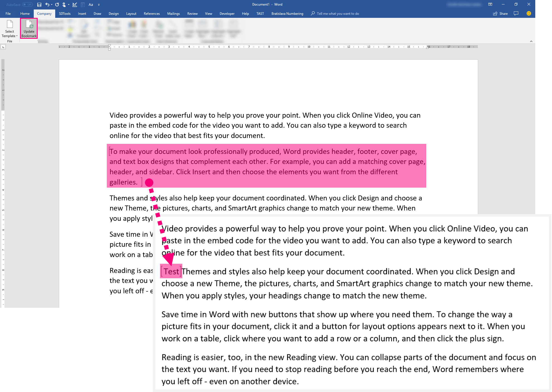Click the Share button

[x=500, y=13]
